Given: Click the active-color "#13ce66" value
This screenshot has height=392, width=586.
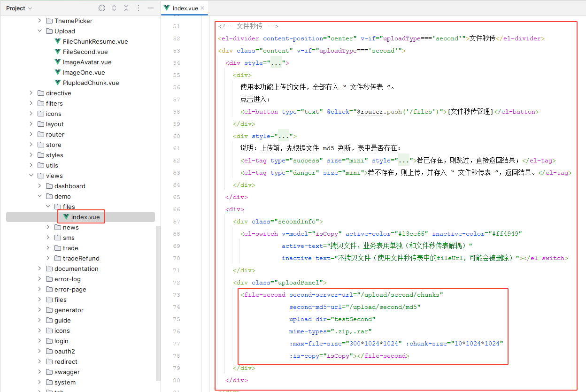Looking at the screenshot, I should [411, 234].
